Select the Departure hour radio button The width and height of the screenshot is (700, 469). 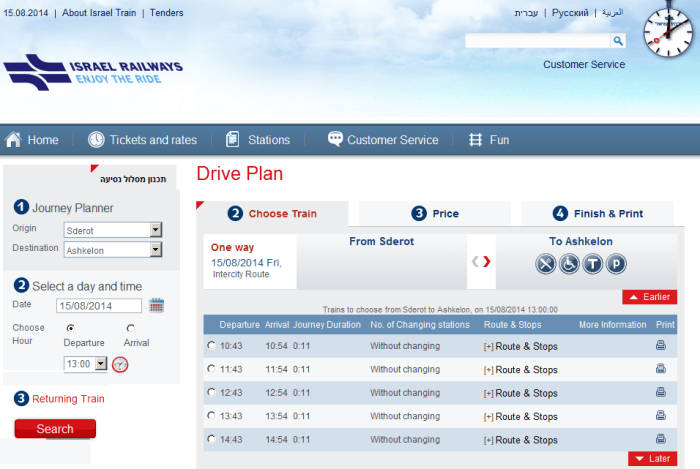[71, 328]
